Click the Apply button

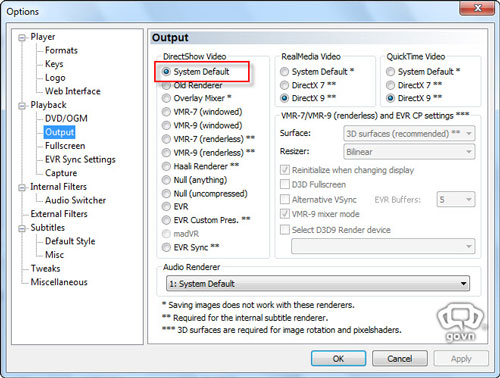point(461,359)
